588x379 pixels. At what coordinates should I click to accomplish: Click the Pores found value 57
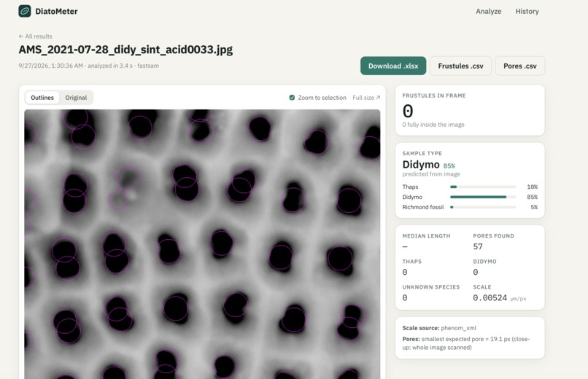478,246
